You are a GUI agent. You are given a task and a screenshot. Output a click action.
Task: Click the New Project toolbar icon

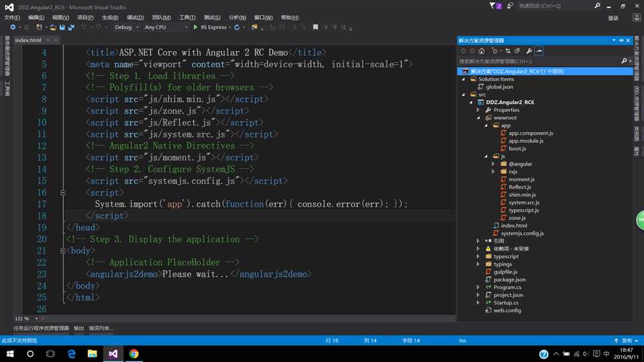coord(39,27)
